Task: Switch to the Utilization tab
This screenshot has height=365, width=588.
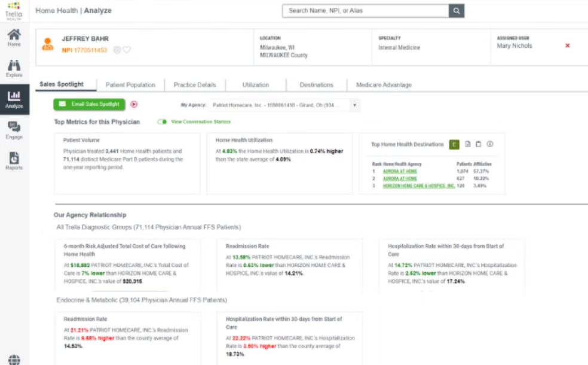Action: click(256, 84)
